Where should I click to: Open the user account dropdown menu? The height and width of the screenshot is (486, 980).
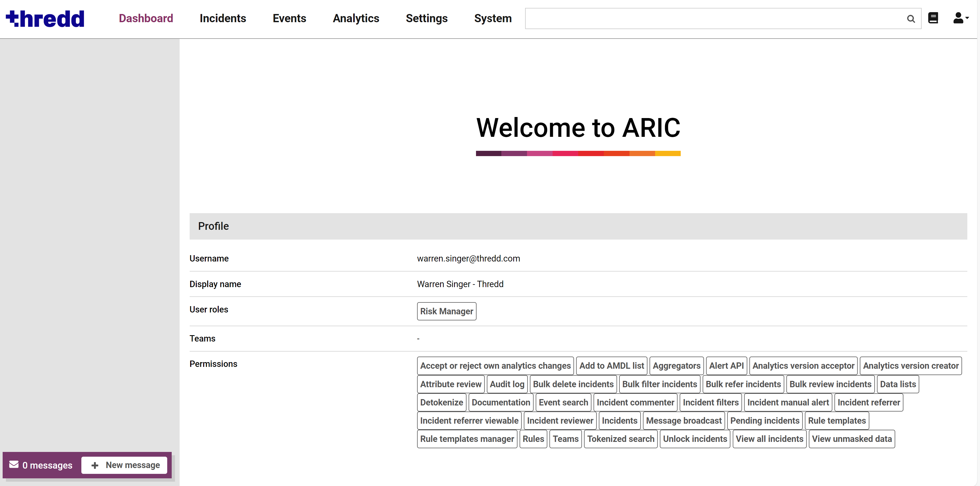(961, 18)
